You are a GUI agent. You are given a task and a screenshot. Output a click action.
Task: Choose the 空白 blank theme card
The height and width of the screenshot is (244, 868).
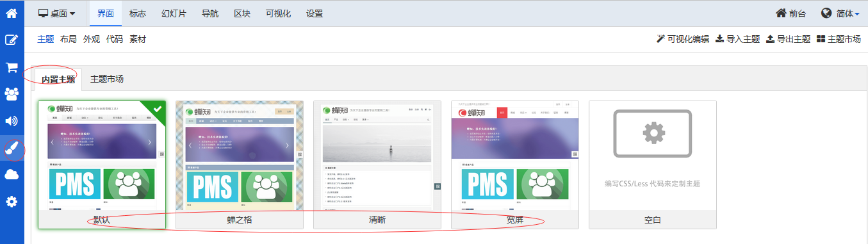pyautogui.click(x=652, y=165)
